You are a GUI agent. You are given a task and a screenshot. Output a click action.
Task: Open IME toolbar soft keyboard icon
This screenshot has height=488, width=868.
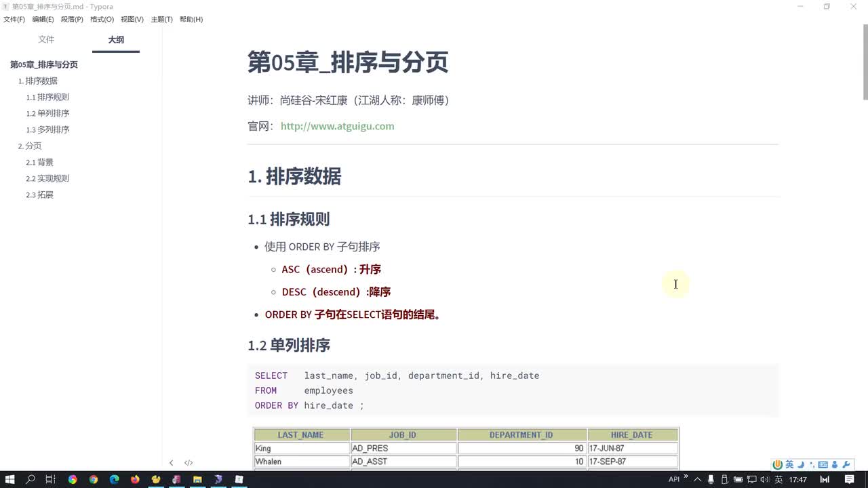pos(823,465)
